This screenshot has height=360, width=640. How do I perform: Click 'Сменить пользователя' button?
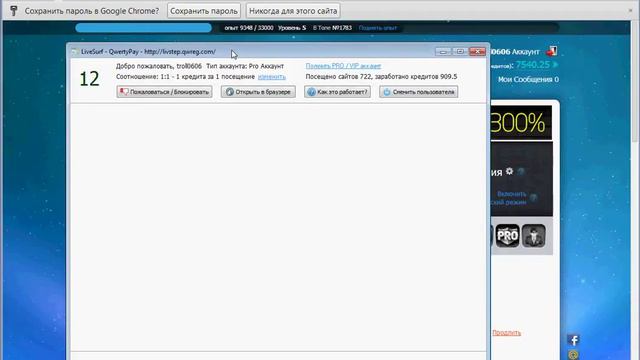[x=418, y=92]
